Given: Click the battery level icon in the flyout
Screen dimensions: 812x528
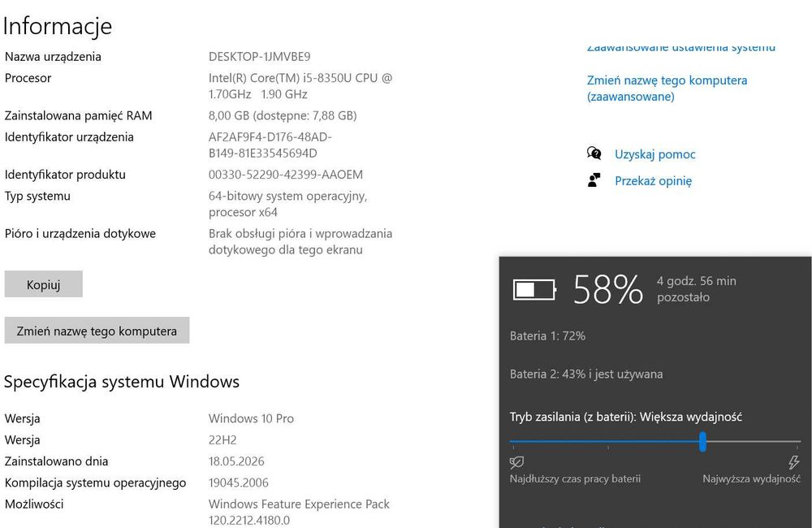Looking at the screenshot, I should click(534, 290).
